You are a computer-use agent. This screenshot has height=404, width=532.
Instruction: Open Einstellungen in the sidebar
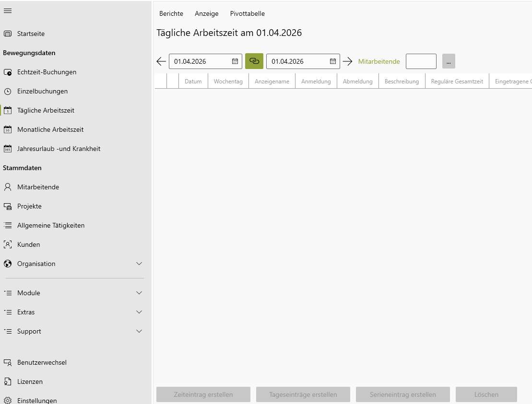coord(37,400)
